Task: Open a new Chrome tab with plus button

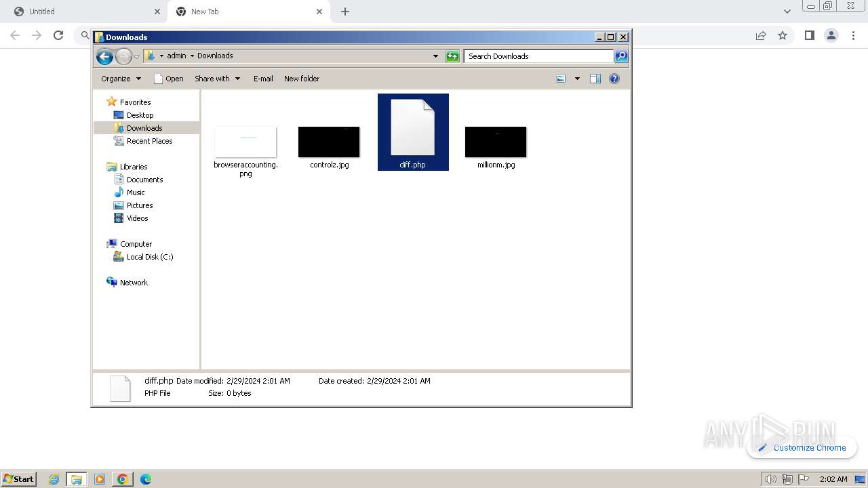Action: (x=344, y=12)
